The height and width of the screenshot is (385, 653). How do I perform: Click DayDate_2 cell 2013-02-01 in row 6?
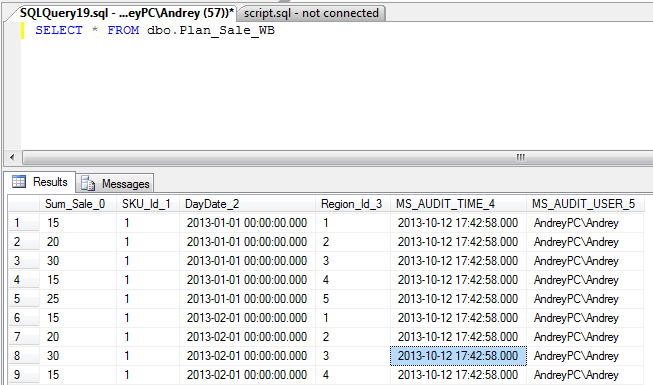[247, 318]
